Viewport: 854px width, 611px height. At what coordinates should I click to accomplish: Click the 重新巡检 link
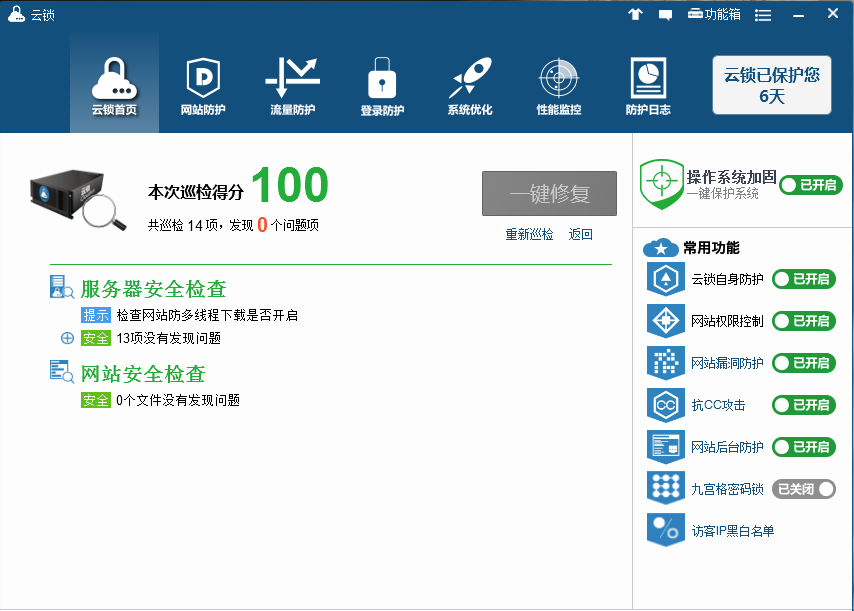click(529, 234)
